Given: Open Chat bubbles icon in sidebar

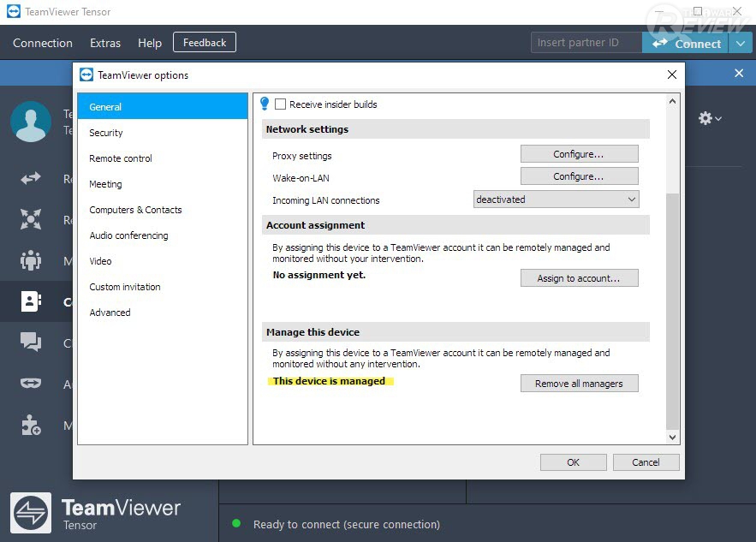Looking at the screenshot, I should coord(31,342).
